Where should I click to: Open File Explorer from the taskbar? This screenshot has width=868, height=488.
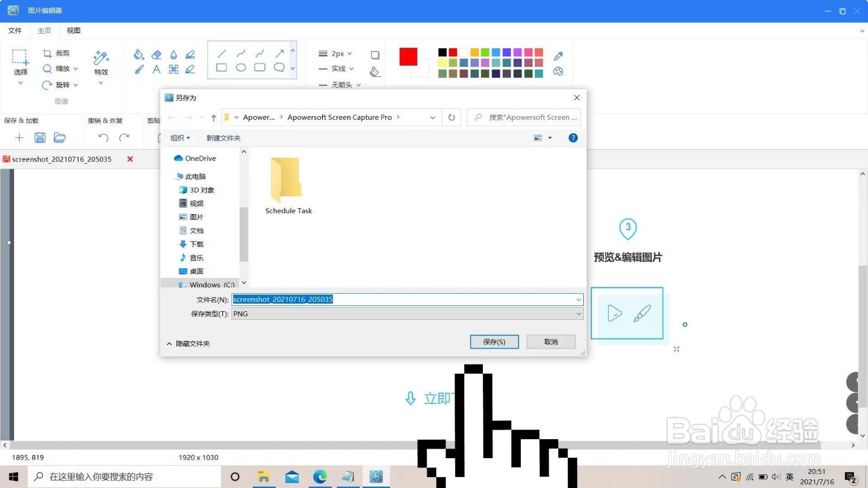(x=264, y=477)
